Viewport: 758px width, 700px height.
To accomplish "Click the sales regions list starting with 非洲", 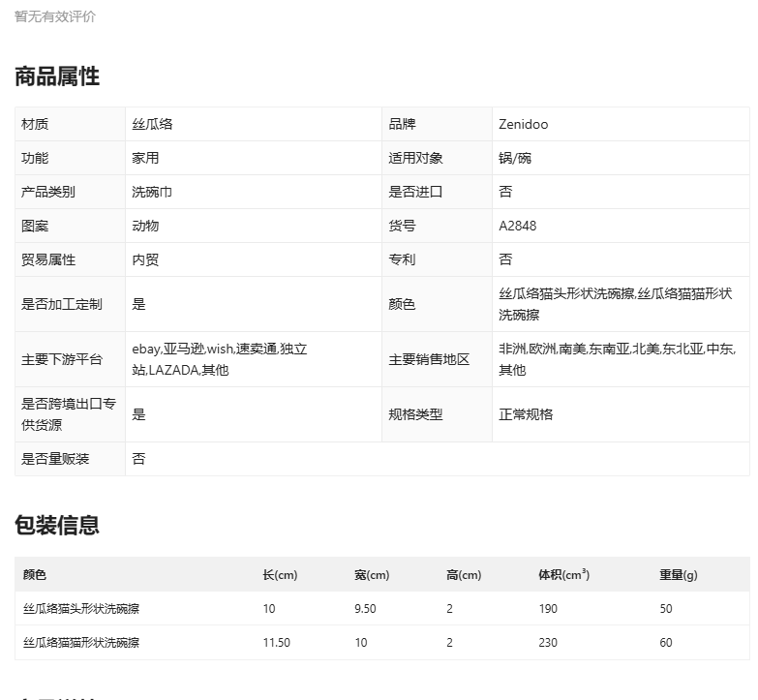I will (617, 359).
